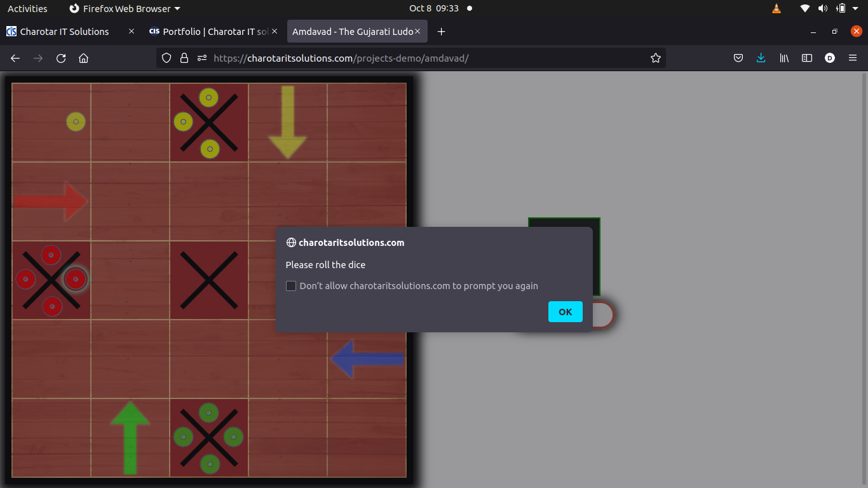868x488 pixels.
Task: Switch to Charotar IT Solutions tab
Action: 64,31
